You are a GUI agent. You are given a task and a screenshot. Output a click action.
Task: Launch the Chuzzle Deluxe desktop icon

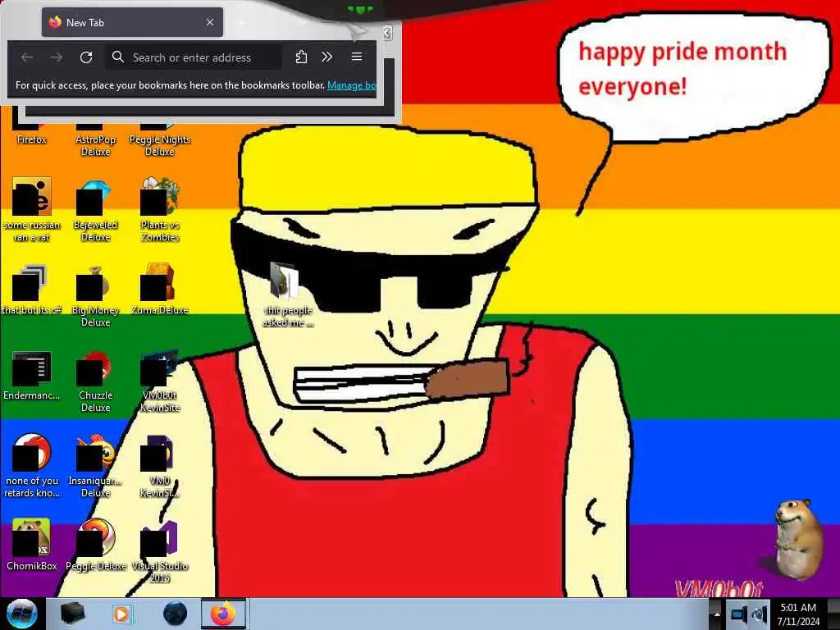[x=95, y=381]
